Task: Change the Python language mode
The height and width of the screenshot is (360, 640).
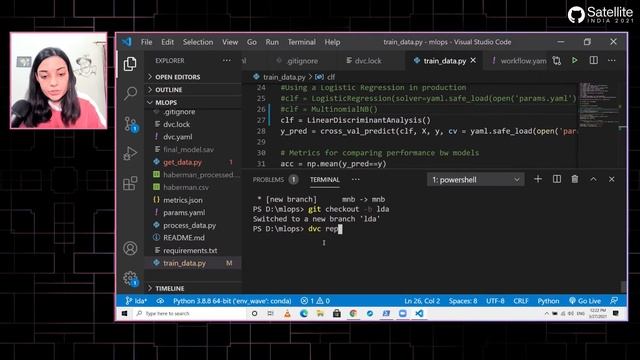Action: pos(548,301)
